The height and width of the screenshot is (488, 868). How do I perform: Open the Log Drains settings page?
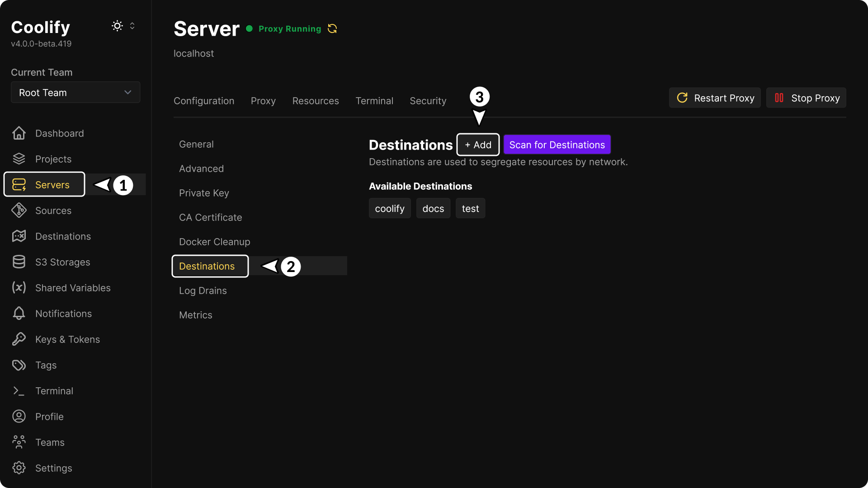[203, 291]
